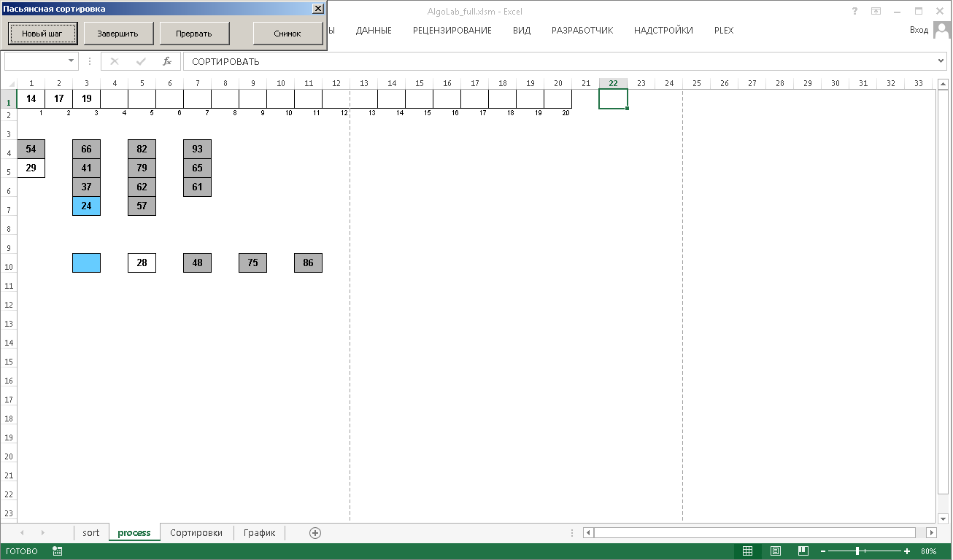This screenshot has width=953, height=560.
Task: Select gray cell containing 65
Action: [x=197, y=168]
